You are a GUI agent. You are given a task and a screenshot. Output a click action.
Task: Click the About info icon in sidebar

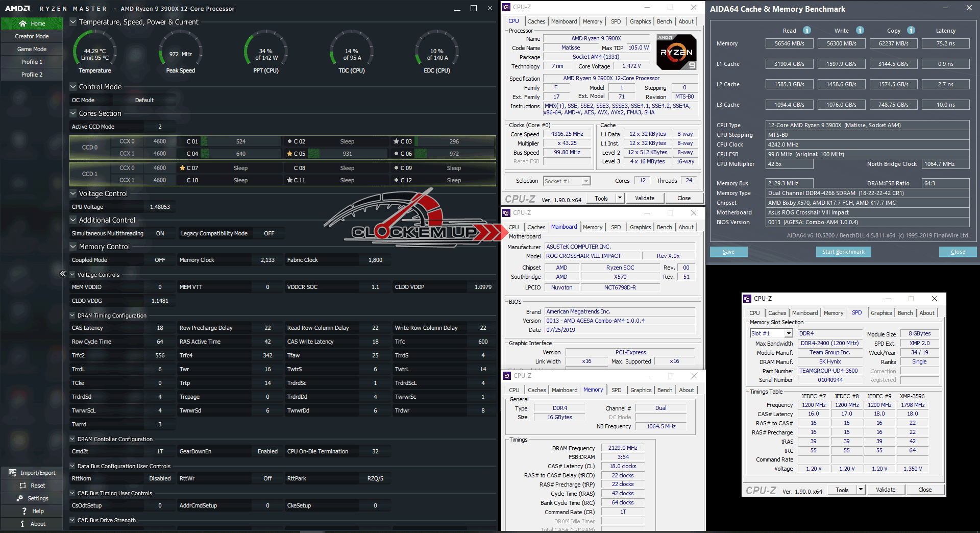(x=22, y=524)
